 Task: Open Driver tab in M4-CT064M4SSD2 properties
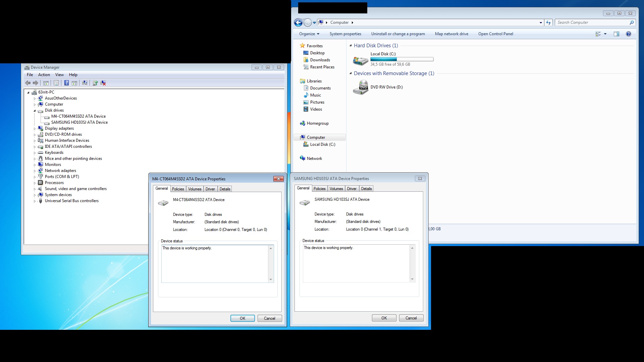pos(210,189)
